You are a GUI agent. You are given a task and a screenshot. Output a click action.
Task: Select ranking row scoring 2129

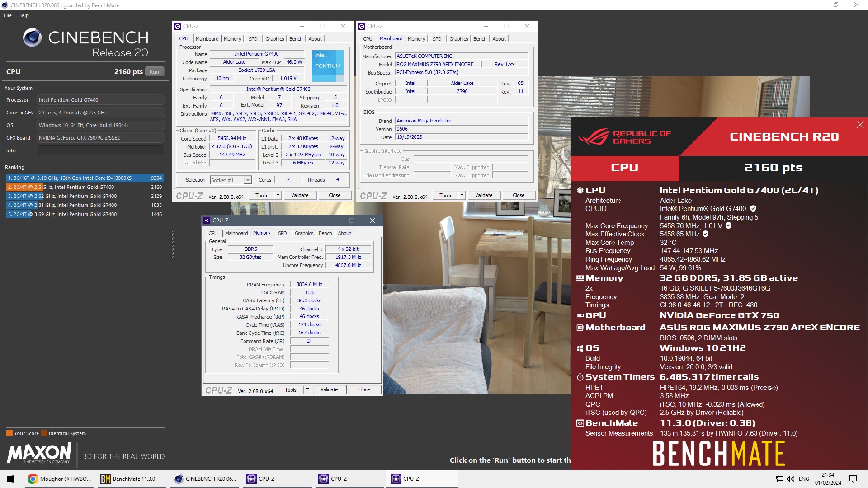pos(85,196)
